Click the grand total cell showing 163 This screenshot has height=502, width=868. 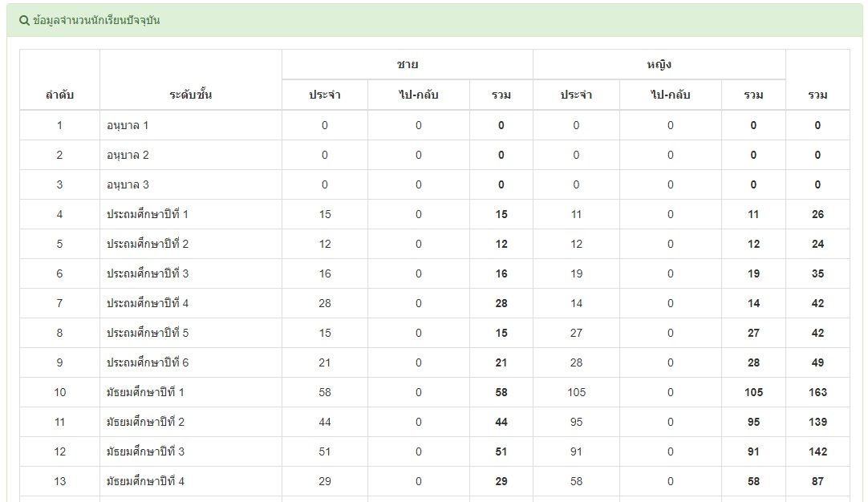[817, 392]
